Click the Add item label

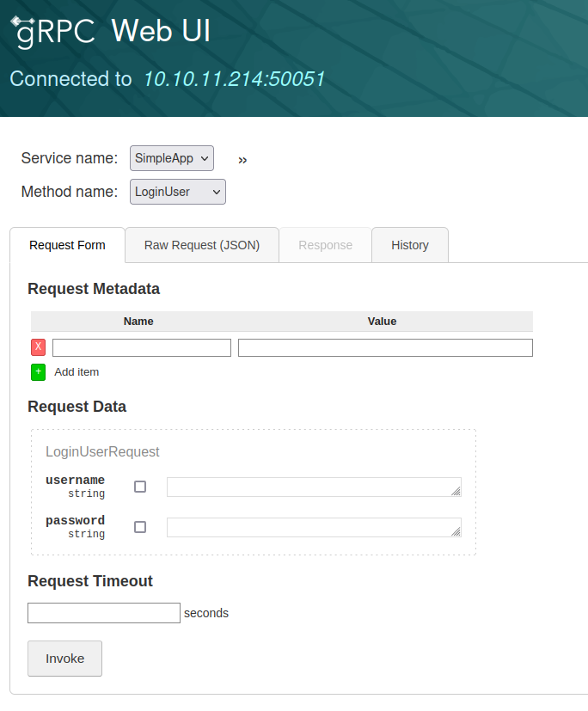coord(77,372)
